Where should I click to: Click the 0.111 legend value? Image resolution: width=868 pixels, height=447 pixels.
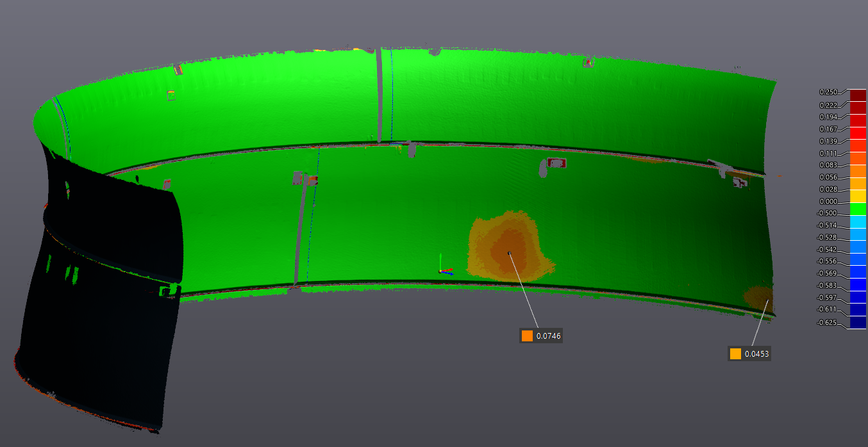click(828, 153)
